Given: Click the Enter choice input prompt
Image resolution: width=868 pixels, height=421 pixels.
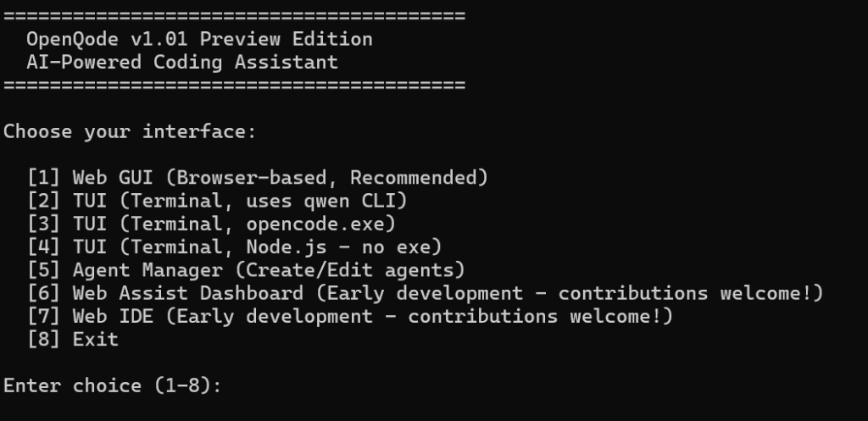Looking at the screenshot, I should click(113, 385).
